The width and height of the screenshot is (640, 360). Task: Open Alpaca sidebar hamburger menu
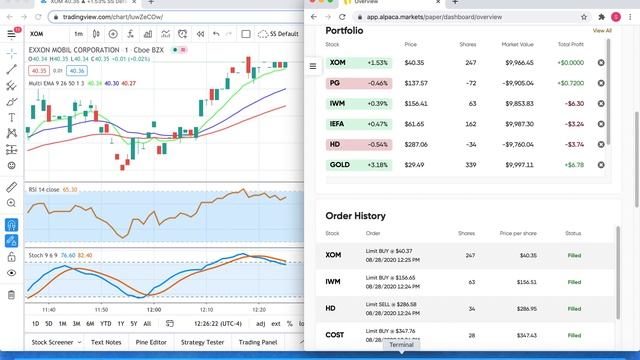click(313, 66)
